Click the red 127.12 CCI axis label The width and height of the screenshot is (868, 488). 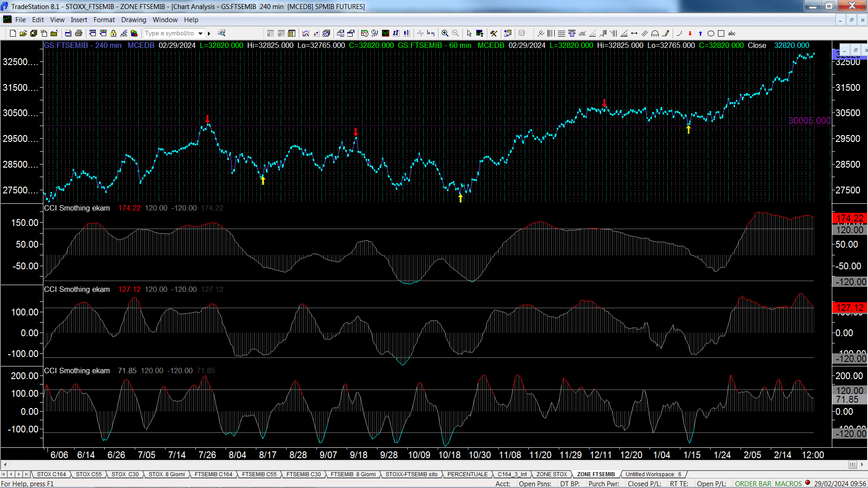point(849,308)
